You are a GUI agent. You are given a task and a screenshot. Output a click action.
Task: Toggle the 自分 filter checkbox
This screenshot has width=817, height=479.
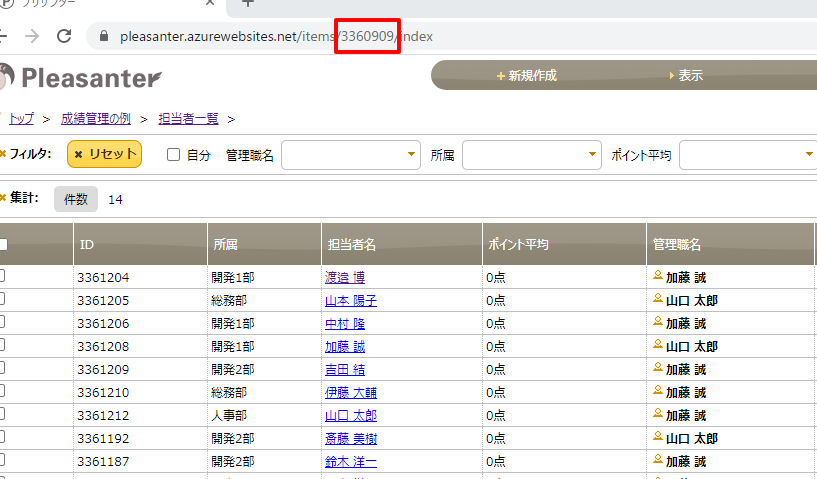(x=174, y=155)
